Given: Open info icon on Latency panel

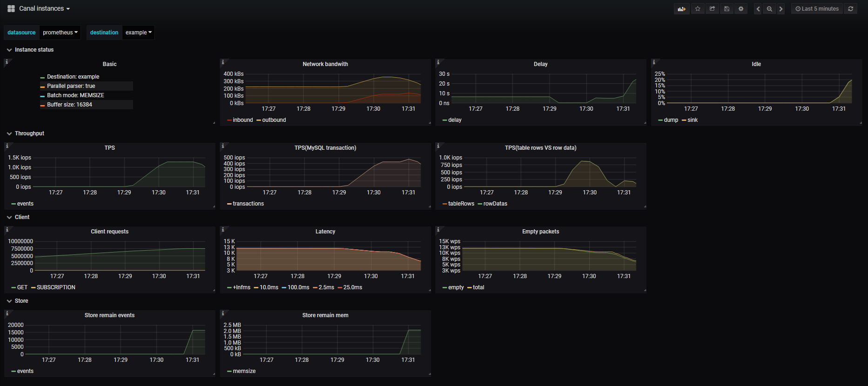Looking at the screenshot, I should click(x=222, y=229).
